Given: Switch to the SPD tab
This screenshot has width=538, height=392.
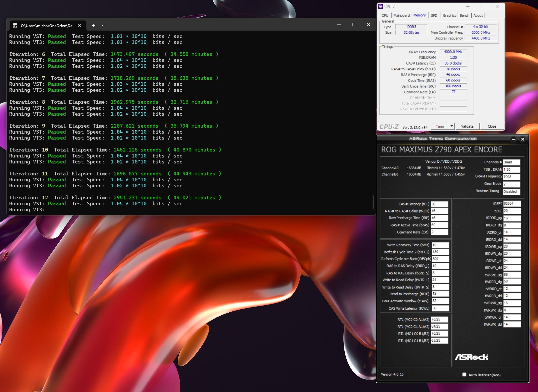Looking at the screenshot, I should [x=434, y=15].
